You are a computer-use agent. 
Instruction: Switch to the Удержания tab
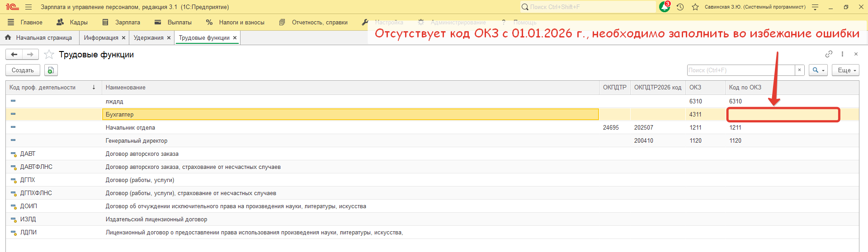148,38
